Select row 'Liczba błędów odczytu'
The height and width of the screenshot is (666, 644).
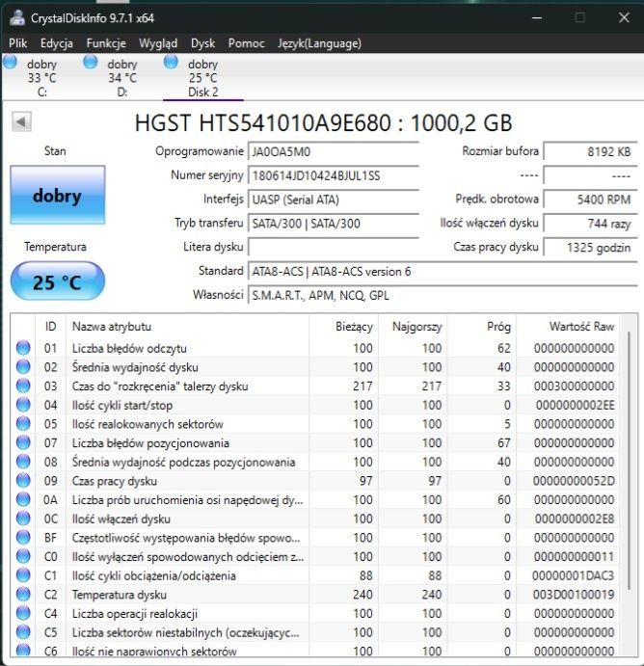[314, 348]
